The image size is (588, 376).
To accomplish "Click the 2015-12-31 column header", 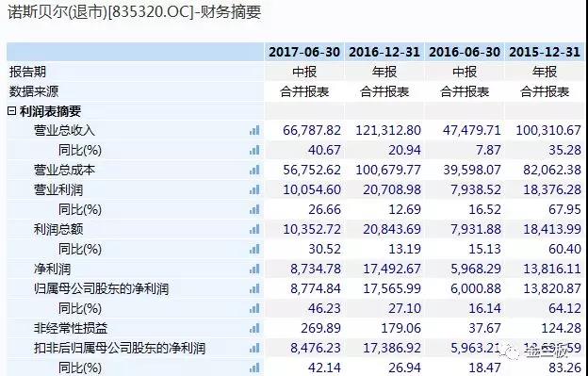I will click(x=545, y=52).
